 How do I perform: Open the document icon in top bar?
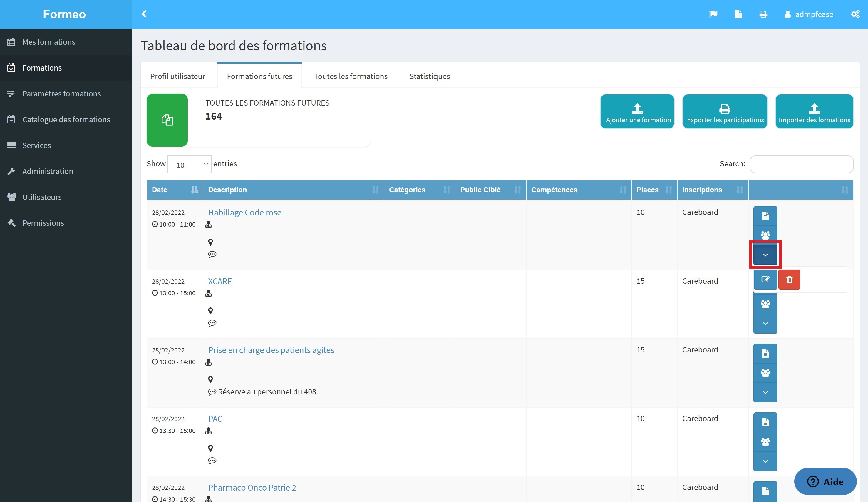point(738,14)
